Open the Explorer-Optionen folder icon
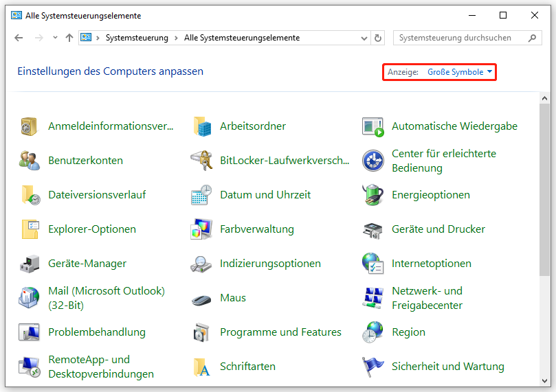Image resolution: width=556 pixels, height=392 pixels. point(30,229)
